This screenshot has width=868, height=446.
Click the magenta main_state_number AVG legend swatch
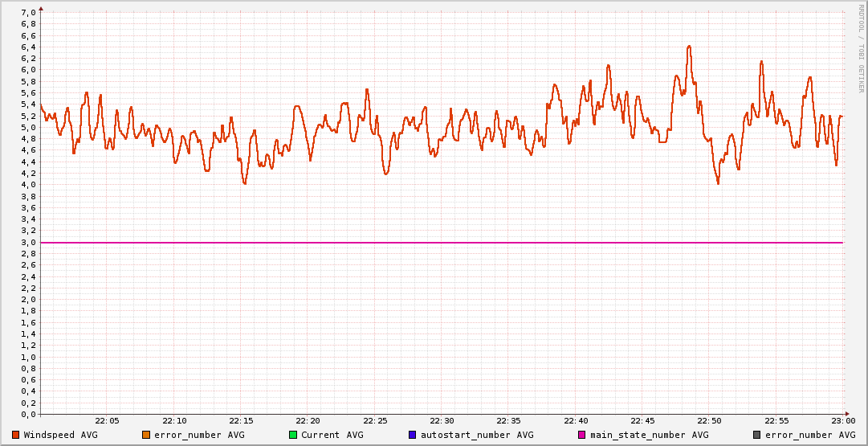pos(581,435)
